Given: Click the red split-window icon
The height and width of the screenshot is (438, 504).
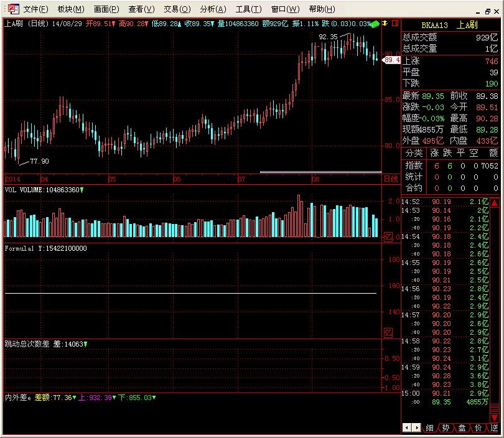Looking at the screenshot, I should point(395,23).
